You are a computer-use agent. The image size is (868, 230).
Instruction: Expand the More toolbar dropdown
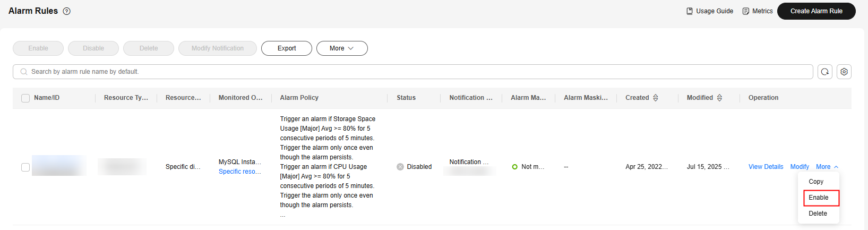pos(342,48)
